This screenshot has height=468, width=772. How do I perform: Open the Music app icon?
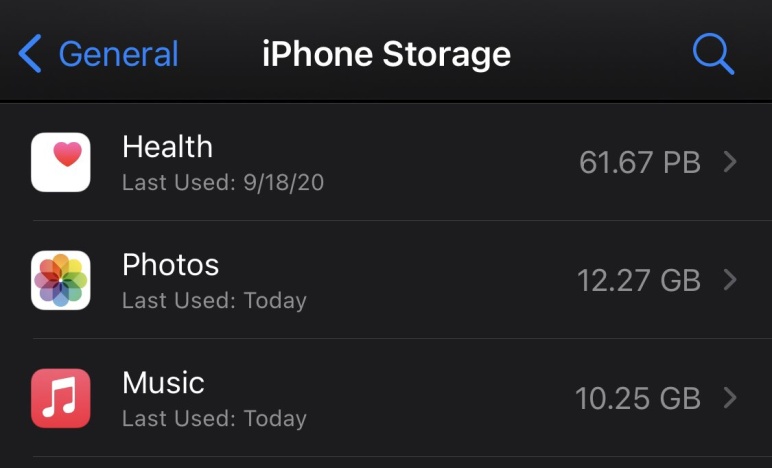tap(61, 398)
